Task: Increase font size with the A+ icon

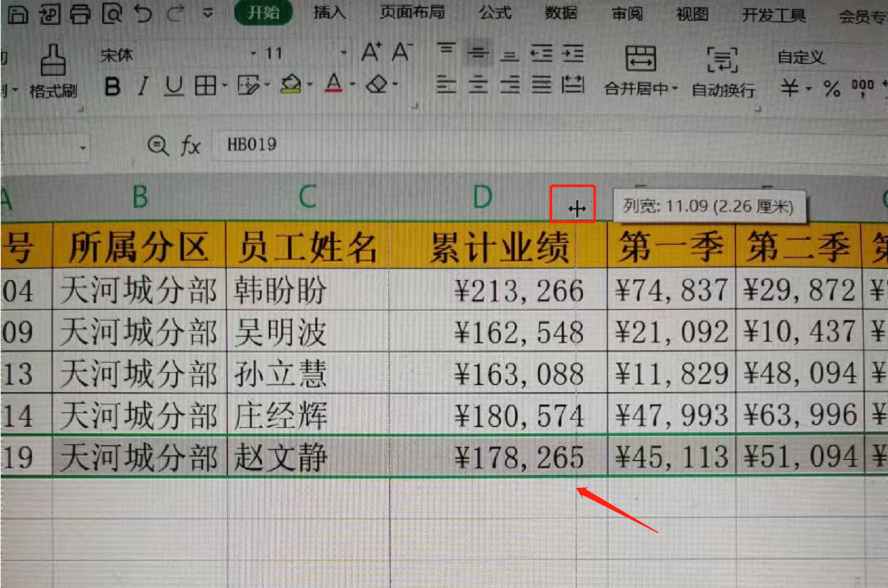Action: tap(371, 52)
